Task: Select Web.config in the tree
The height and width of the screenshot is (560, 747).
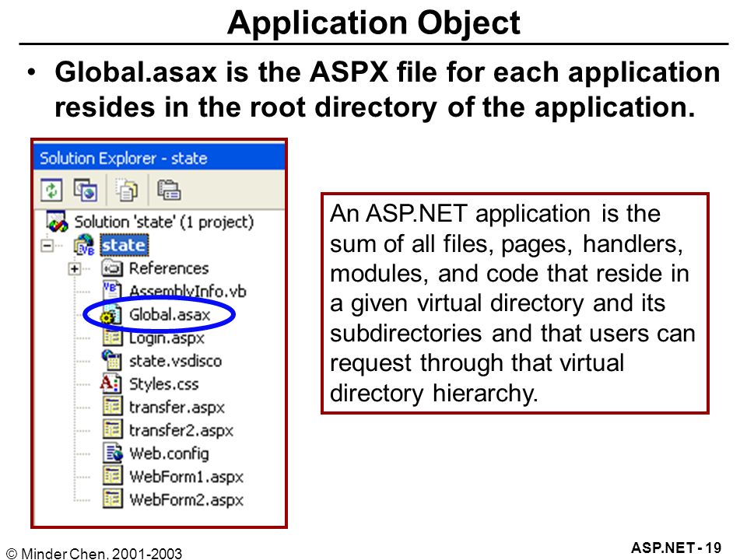Action: coord(169,453)
